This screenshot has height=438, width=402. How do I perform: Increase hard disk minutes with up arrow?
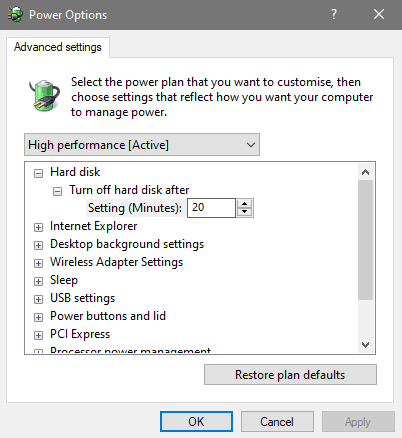click(245, 204)
